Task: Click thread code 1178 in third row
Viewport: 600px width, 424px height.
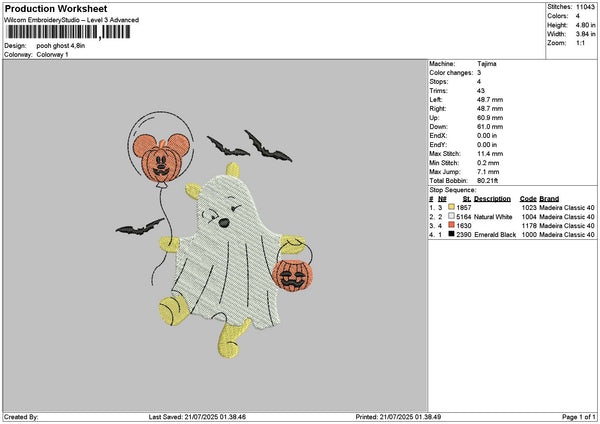Action: (529, 225)
